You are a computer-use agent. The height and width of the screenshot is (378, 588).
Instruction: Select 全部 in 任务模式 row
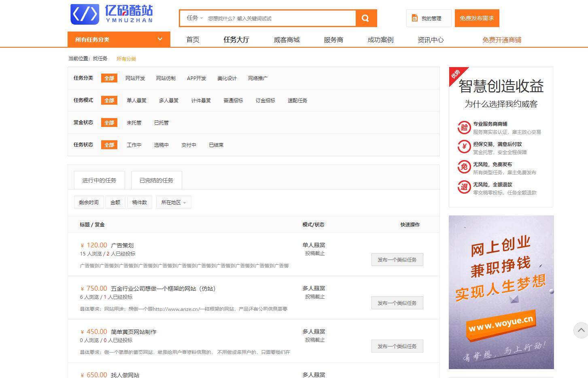[109, 100]
